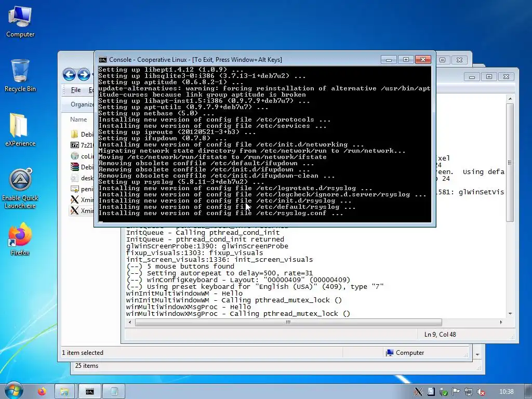This screenshot has height=399, width=532.
Task: Switch to the Console taskbar button
Action: pyautogui.click(x=89, y=392)
